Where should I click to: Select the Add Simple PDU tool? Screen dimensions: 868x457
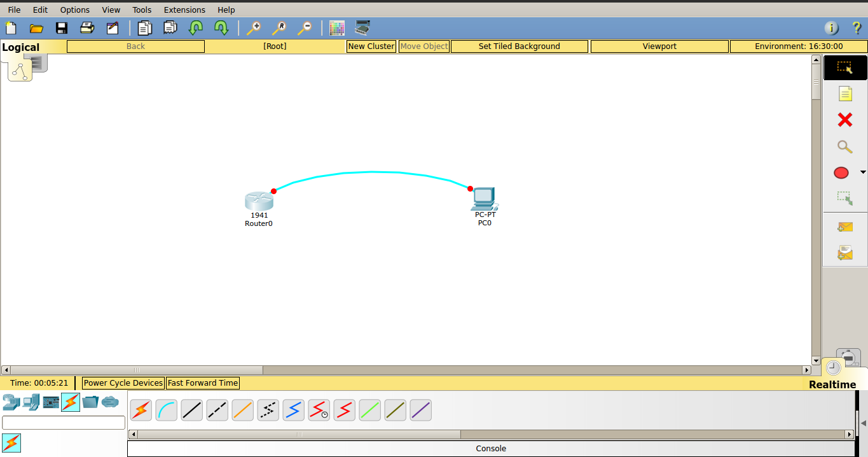845,227
